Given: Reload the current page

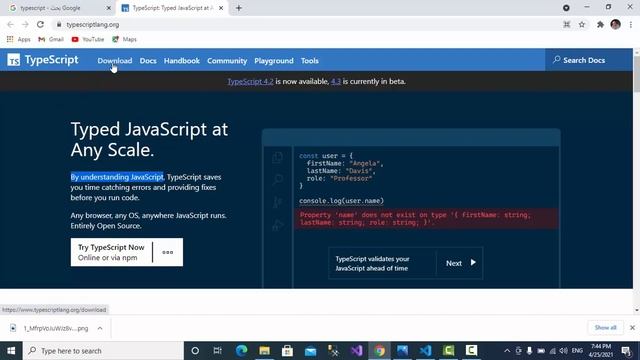Looking at the screenshot, I should point(40,24).
